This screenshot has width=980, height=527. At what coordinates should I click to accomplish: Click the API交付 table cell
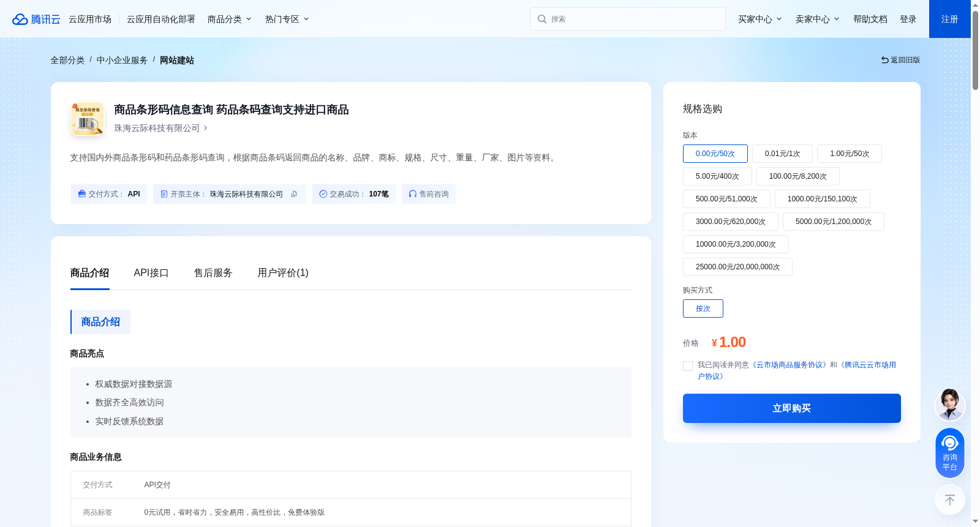point(157,485)
